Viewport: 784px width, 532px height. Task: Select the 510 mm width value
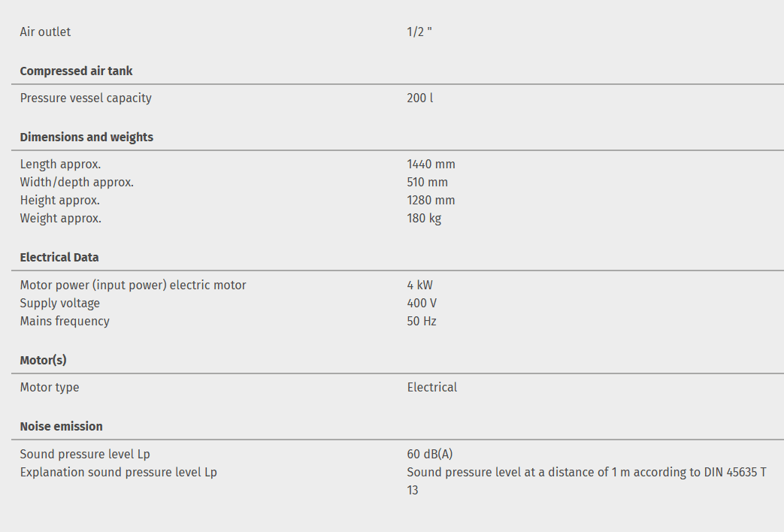click(427, 182)
